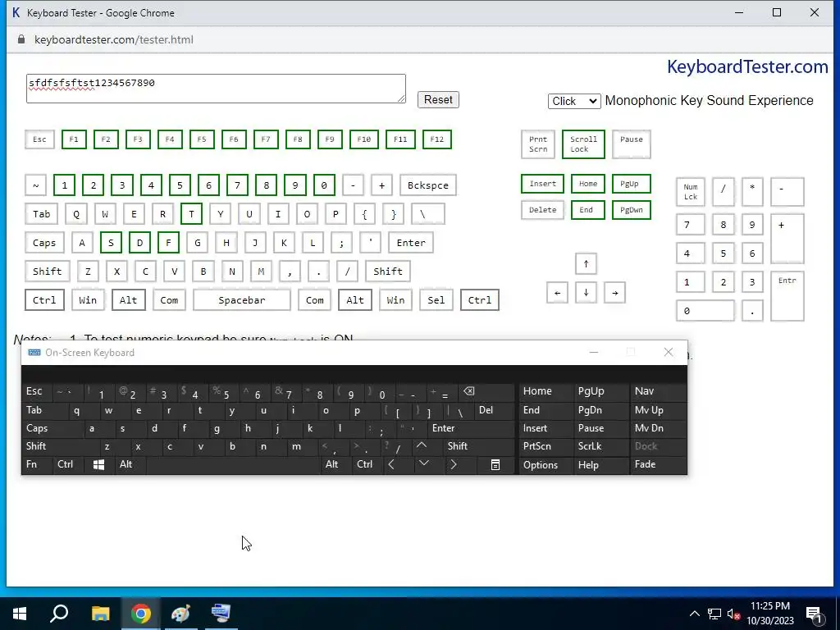840x630 pixels.
Task: Click the keyboardtester.com address bar URL
Action: pos(113,39)
